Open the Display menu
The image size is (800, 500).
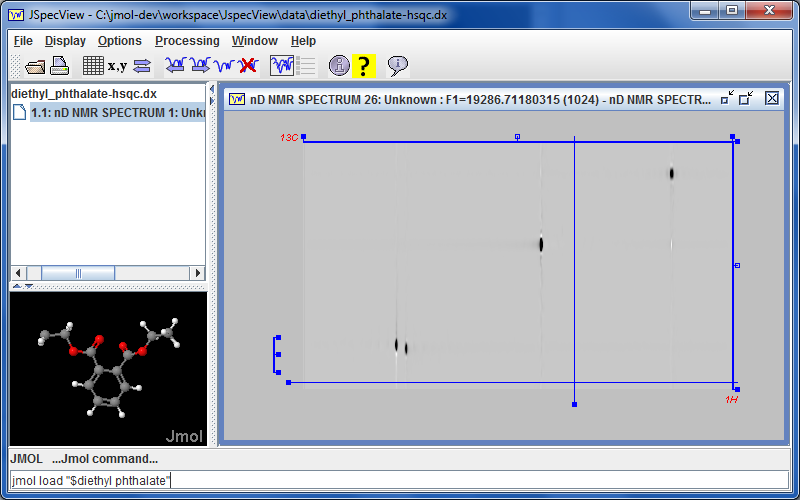[65, 41]
